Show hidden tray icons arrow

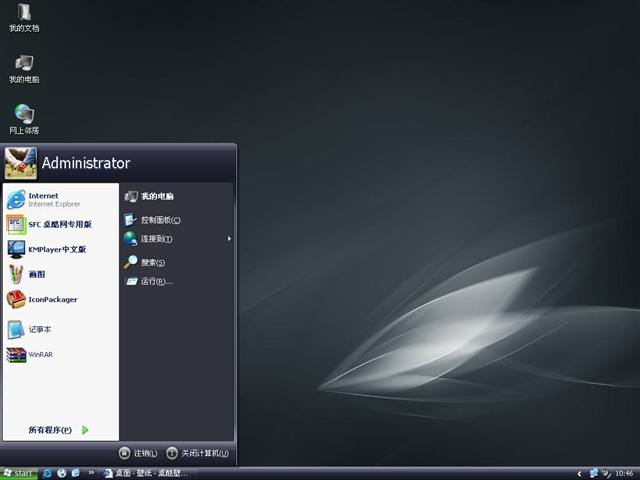(579, 474)
